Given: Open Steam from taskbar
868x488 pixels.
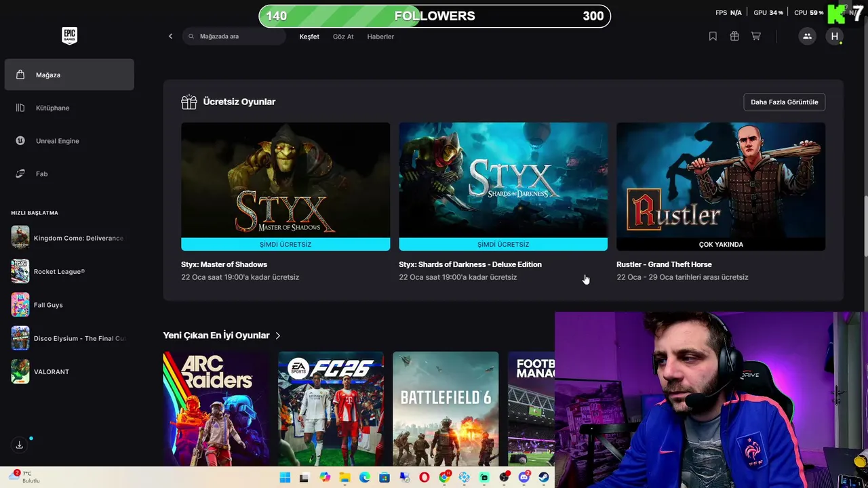Looking at the screenshot, I should click(x=544, y=477).
